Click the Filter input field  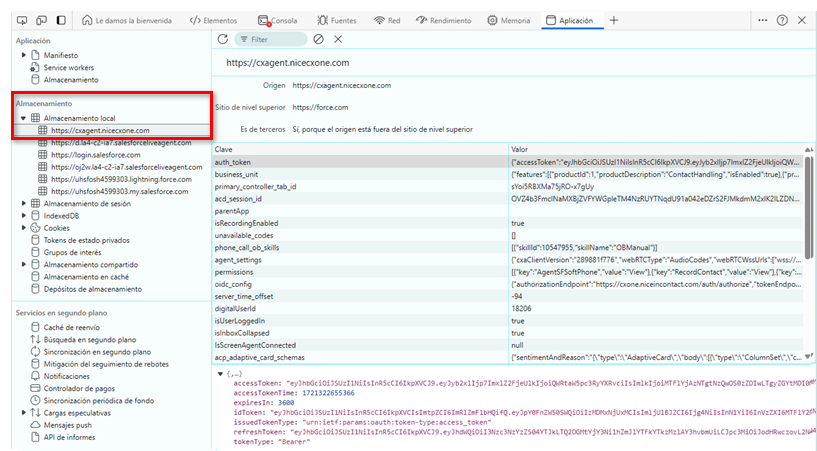[271, 39]
